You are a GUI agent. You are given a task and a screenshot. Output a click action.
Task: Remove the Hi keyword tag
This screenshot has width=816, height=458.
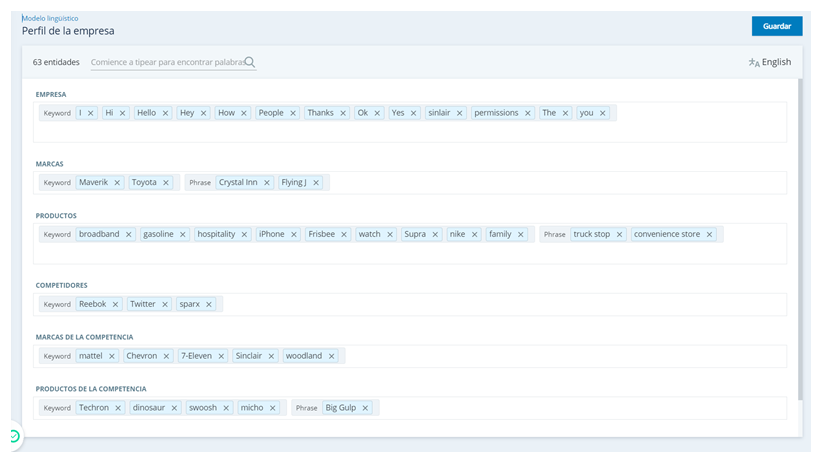coord(122,113)
